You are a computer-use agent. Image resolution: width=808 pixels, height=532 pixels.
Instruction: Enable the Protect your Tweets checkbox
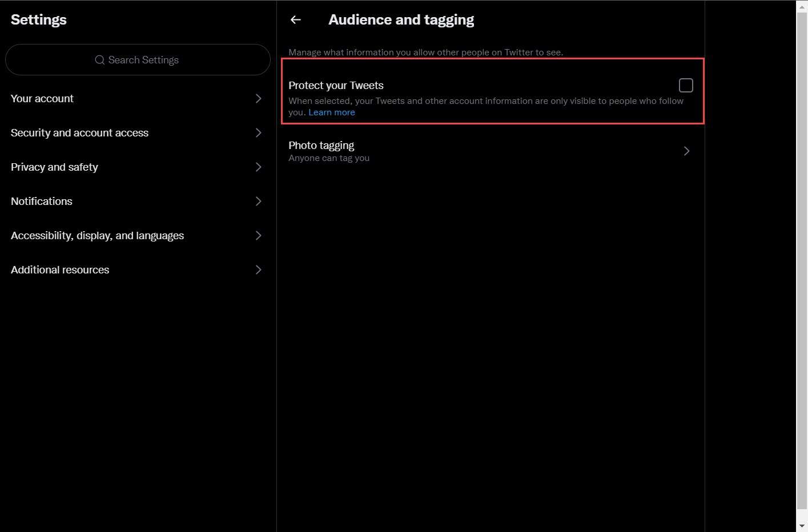pos(685,86)
